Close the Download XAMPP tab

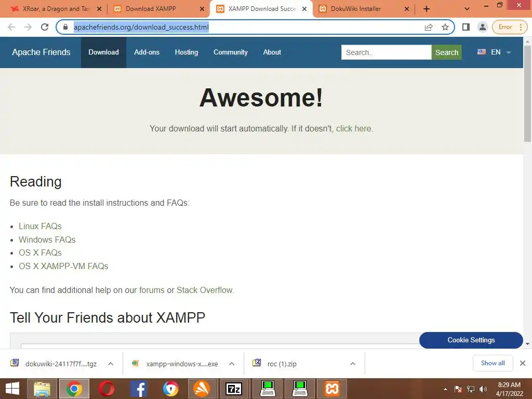pyautogui.click(x=202, y=9)
